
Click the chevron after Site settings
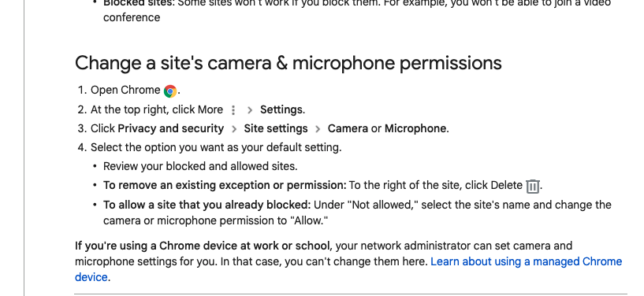(x=318, y=129)
